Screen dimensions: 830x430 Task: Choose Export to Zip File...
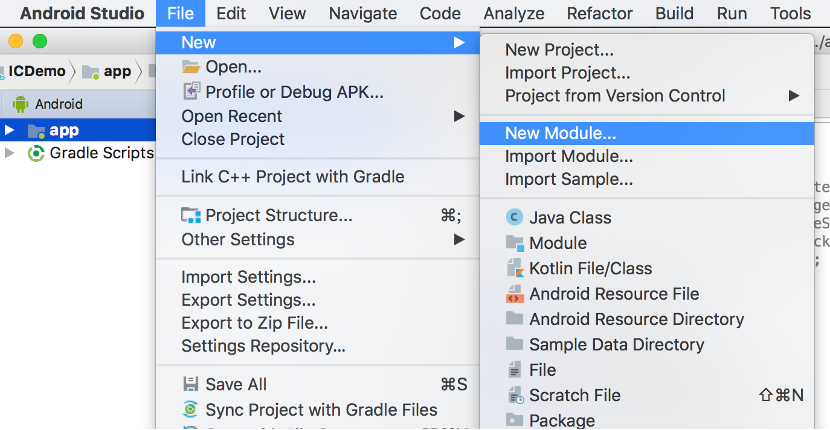click(255, 323)
